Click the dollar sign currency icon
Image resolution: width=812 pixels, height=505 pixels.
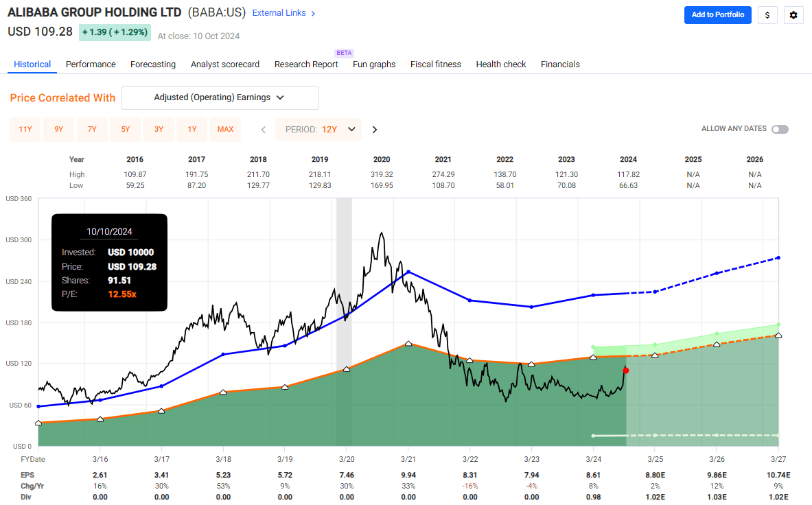click(767, 15)
